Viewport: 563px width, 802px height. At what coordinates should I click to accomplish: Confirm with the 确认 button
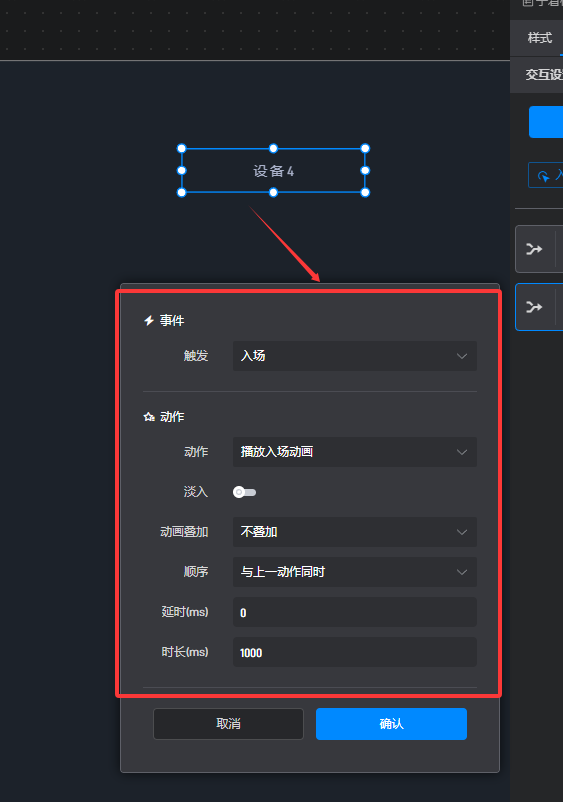[391, 724]
